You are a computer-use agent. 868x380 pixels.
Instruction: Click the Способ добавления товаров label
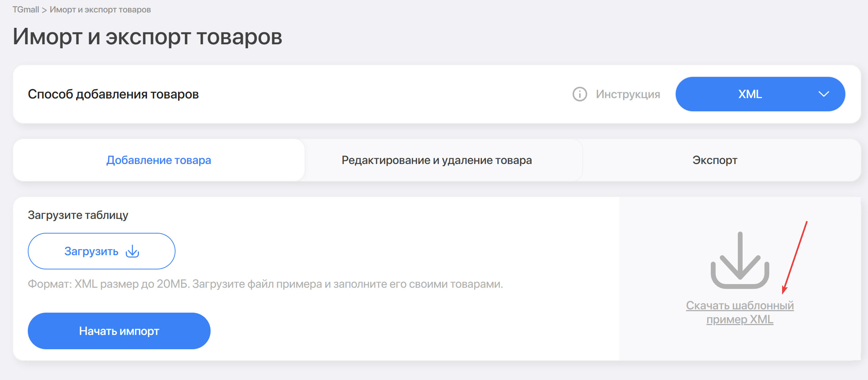coord(113,94)
